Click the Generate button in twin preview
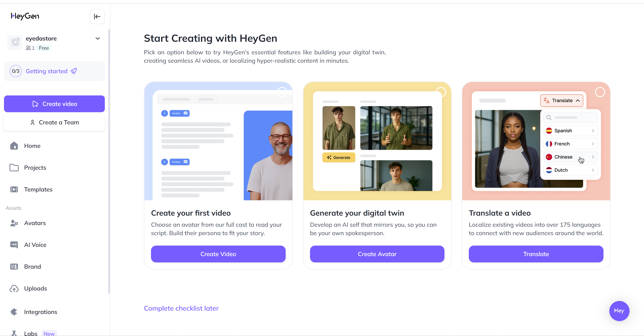 pos(339,158)
